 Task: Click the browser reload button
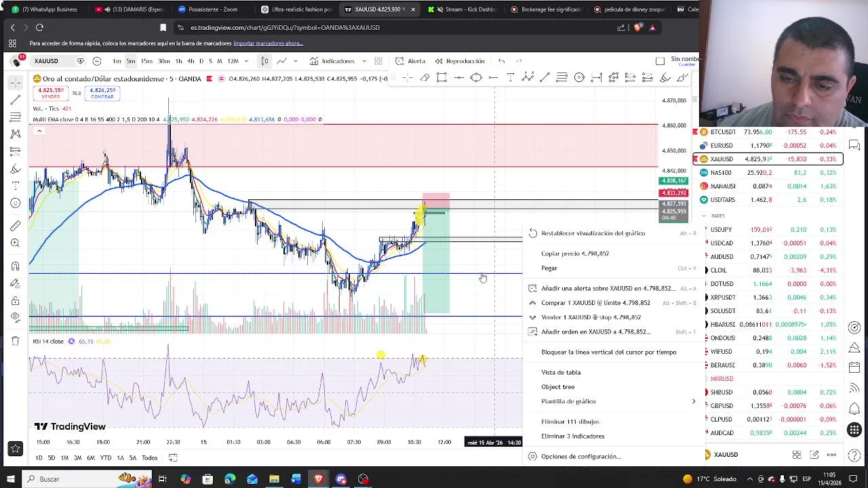point(39,28)
